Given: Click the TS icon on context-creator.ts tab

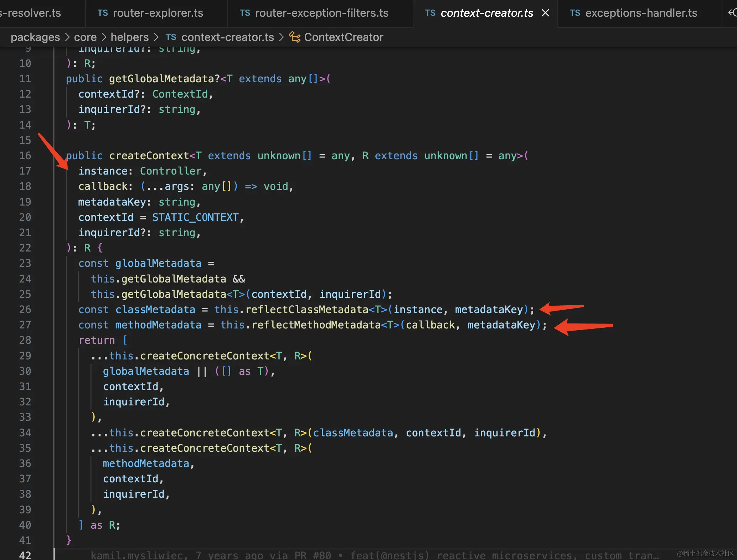Looking at the screenshot, I should coord(430,13).
